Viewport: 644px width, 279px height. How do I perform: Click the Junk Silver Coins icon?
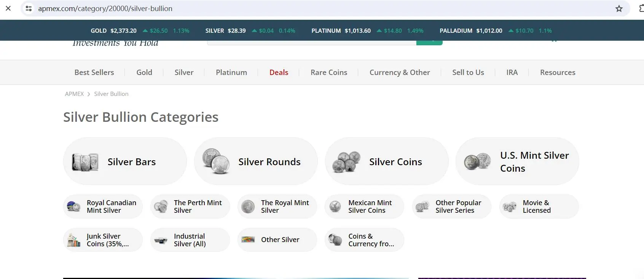73,240
